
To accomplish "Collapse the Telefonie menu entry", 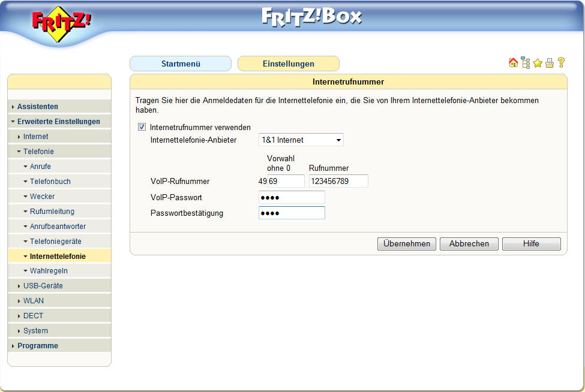I will tap(59, 151).
